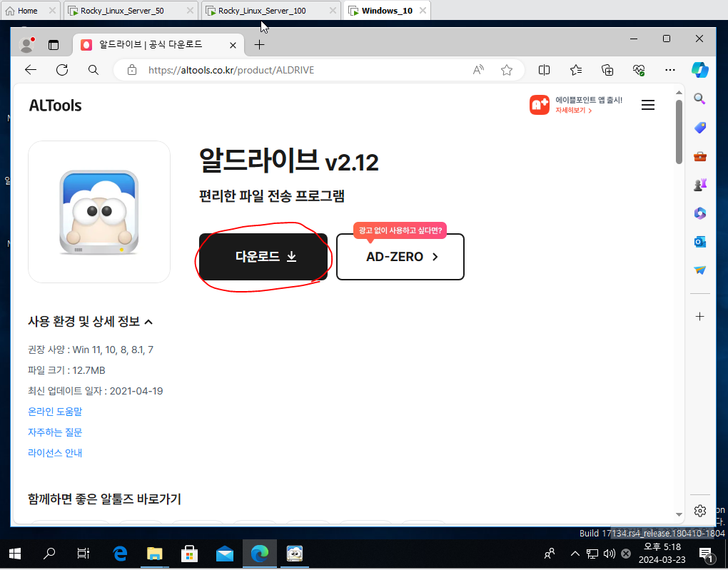
Task: Open sidebar Outlook icon
Action: point(699,242)
